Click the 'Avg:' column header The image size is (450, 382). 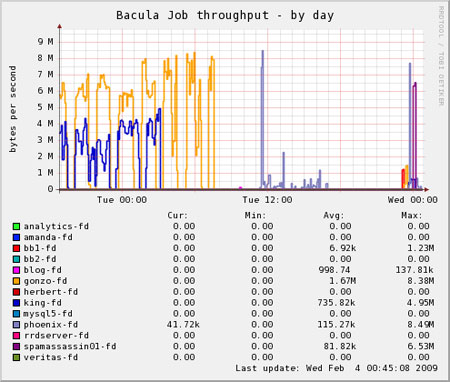tap(334, 215)
